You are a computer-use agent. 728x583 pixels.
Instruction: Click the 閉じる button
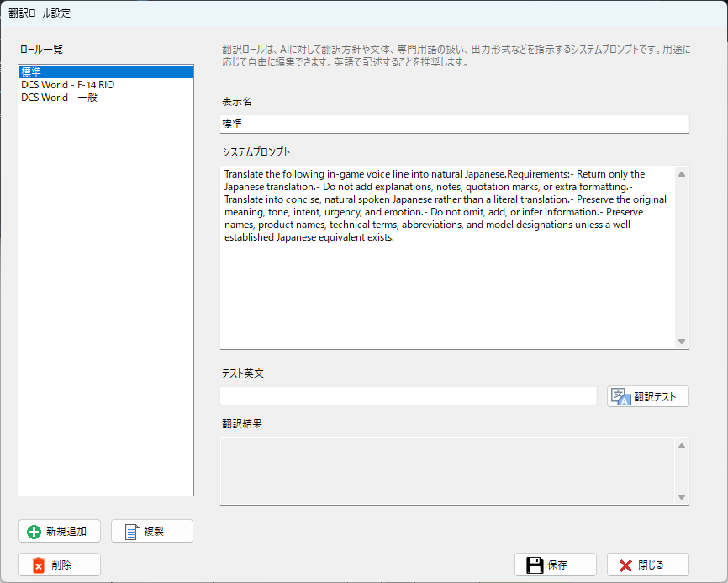point(647,564)
